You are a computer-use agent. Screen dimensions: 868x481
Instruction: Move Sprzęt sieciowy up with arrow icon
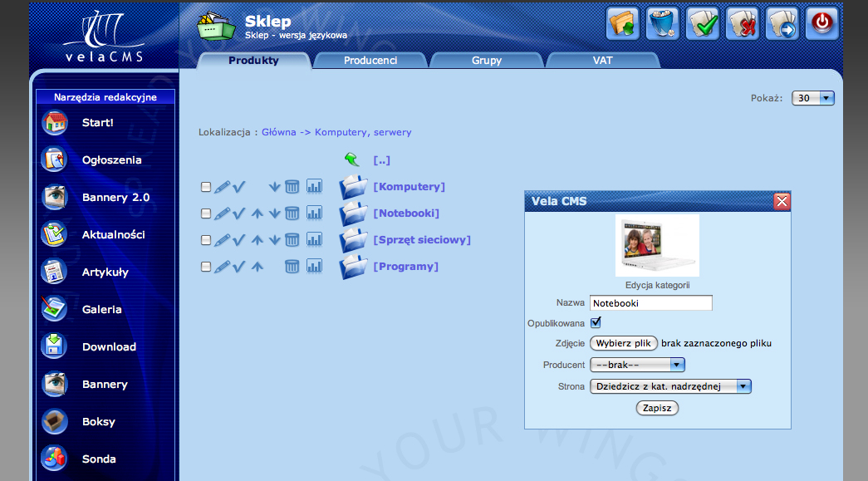(257, 240)
